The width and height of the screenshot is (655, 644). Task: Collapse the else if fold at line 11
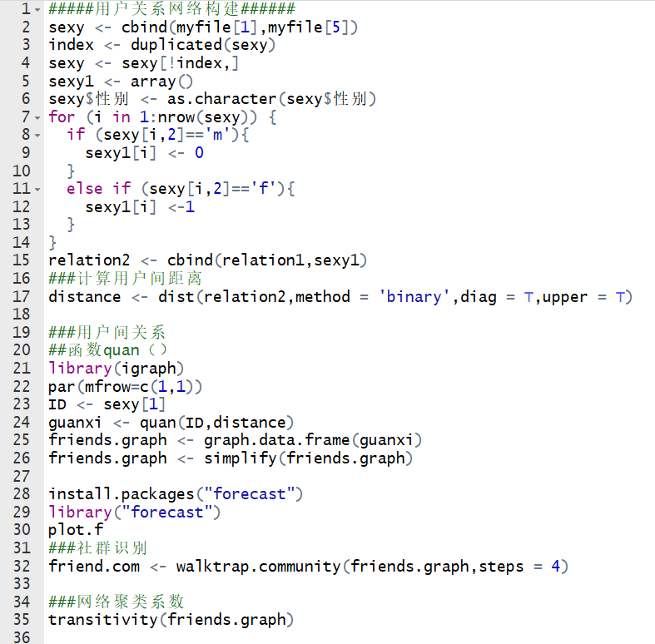point(37,190)
